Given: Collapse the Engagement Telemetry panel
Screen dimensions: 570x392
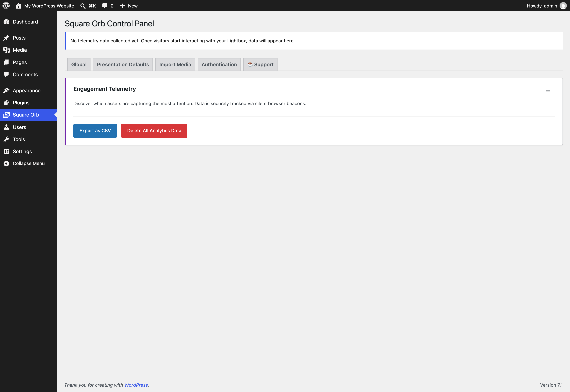Looking at the screenshot, I should (548, 91).
